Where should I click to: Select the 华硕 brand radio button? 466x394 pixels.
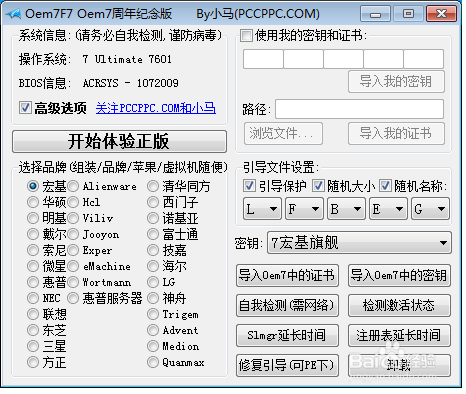tap(33, 202)
